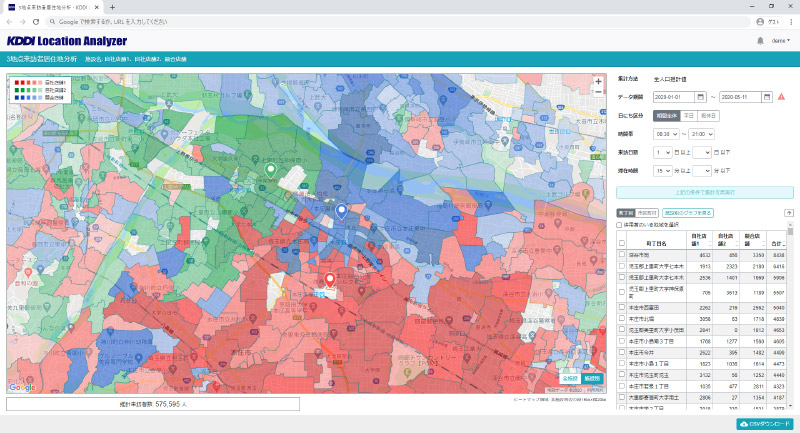
Task: Close the KDDI browser tab
Action: (97, 7)
